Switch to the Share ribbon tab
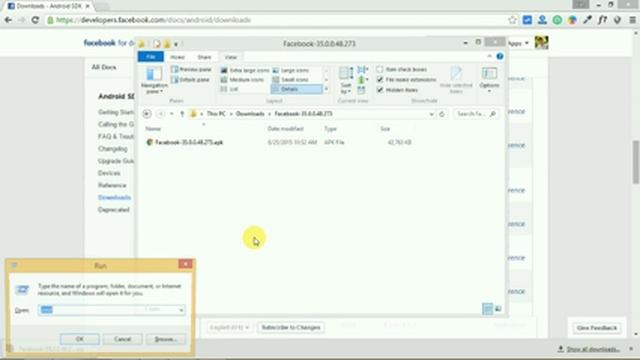 click(x=204, y=57)
